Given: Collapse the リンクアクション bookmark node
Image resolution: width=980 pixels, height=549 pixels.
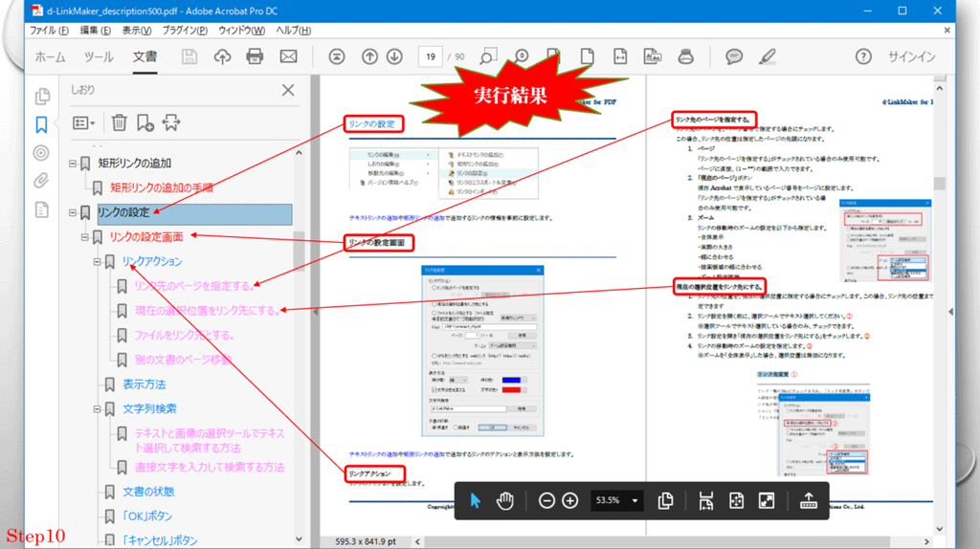Looking at the screenshot, I should tap(97, 261).
